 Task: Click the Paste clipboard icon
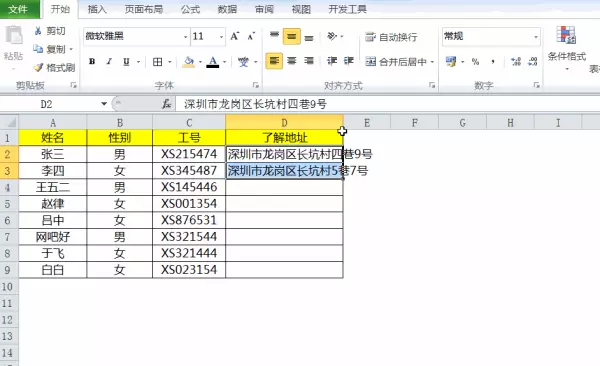pos(14,36)
